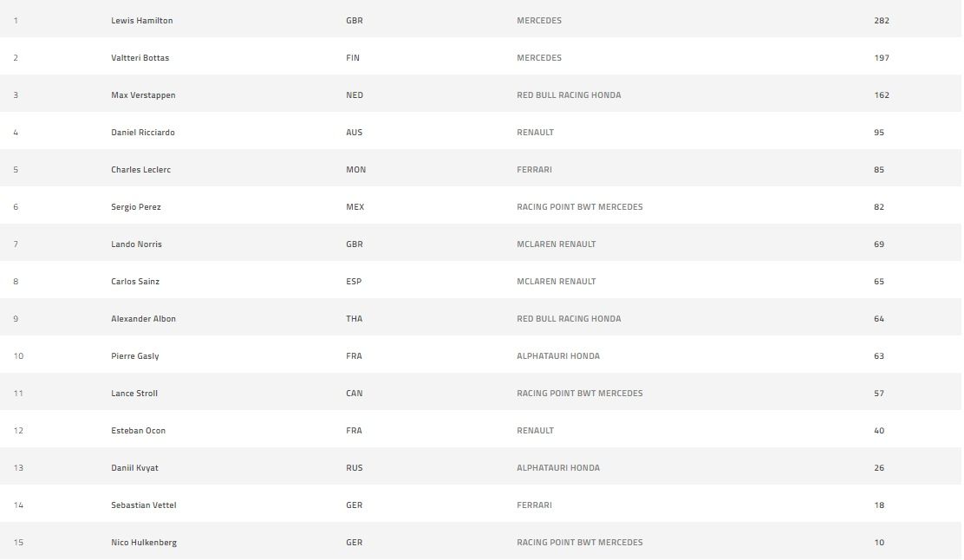Click Nico Hulkenberg driver name
The height and width of the screenshot is (560, 964).
pos(144,542)
